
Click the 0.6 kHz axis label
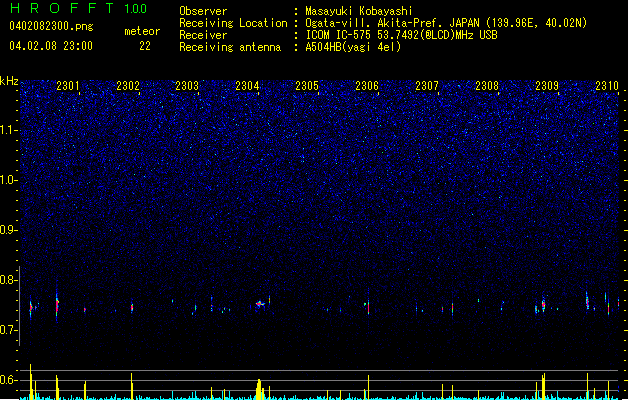click(x=9, y=380)
